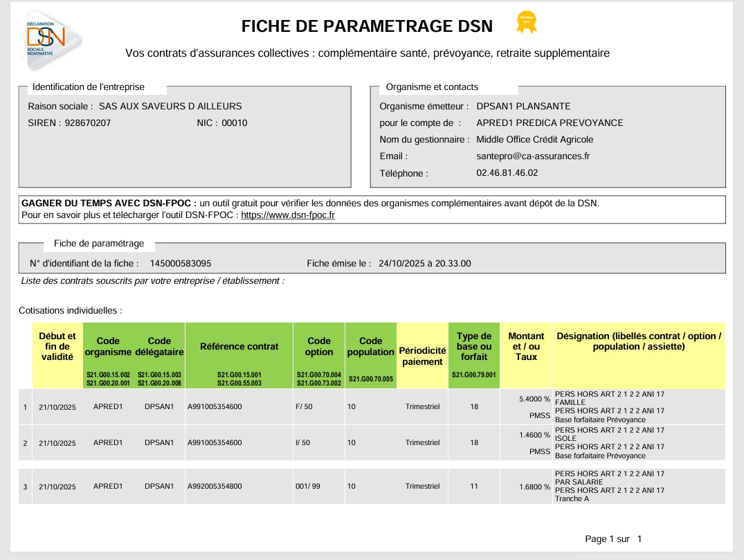This screenshot has height=560, width=744.
Task: Select APRED1 PREDICA PREVOYANCE text
Action: 550,123
